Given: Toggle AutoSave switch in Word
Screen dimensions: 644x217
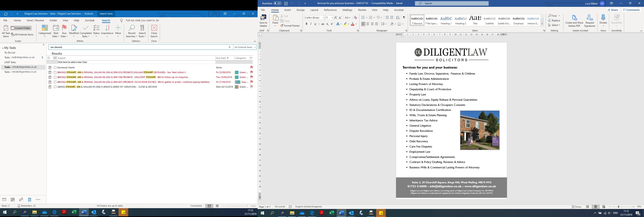Looking at the screenshot, I should [277, 3].
